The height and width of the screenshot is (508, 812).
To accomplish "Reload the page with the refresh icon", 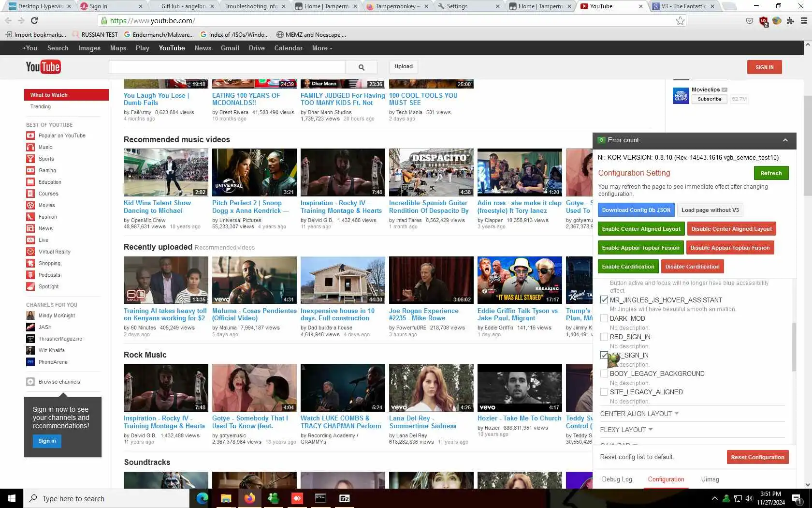I will pyautogui.click(x=34, y=21).
